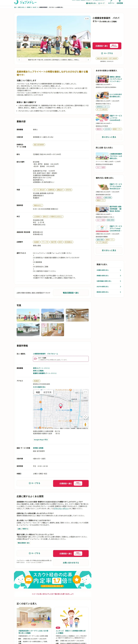
Task: Click スカウト経由の応募 banner
Action: (53, 580)
